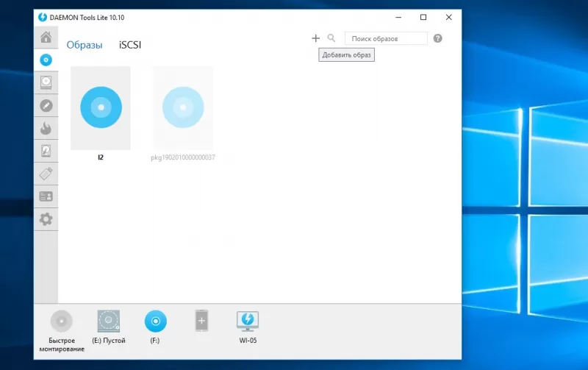Select the Images disc sidebar icon
Viewport: 588px width, 370px height.
46,60
